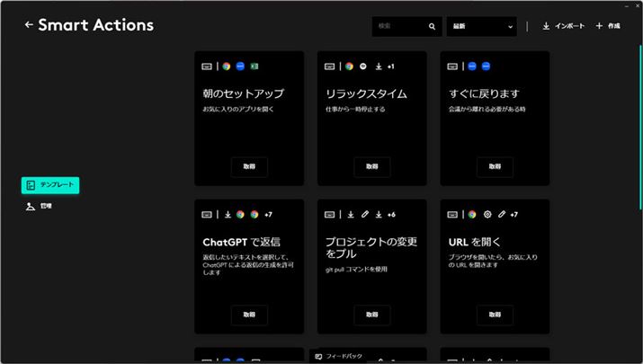Screen dimensions: 643x364
Task: Click the 作成 button
Action: tap(608, 26)
